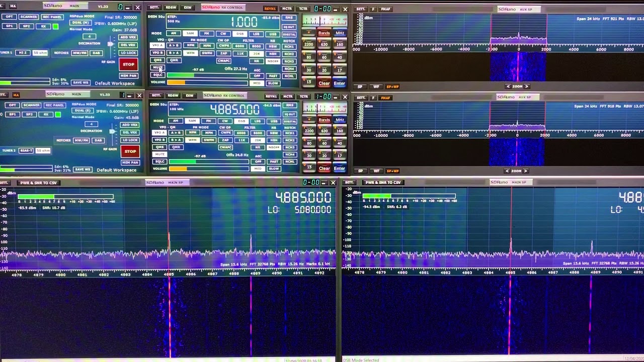This screenshot has width=644, height=362.
Task: Switch lower AUX SP to SP view
Action: pos(360,171)
